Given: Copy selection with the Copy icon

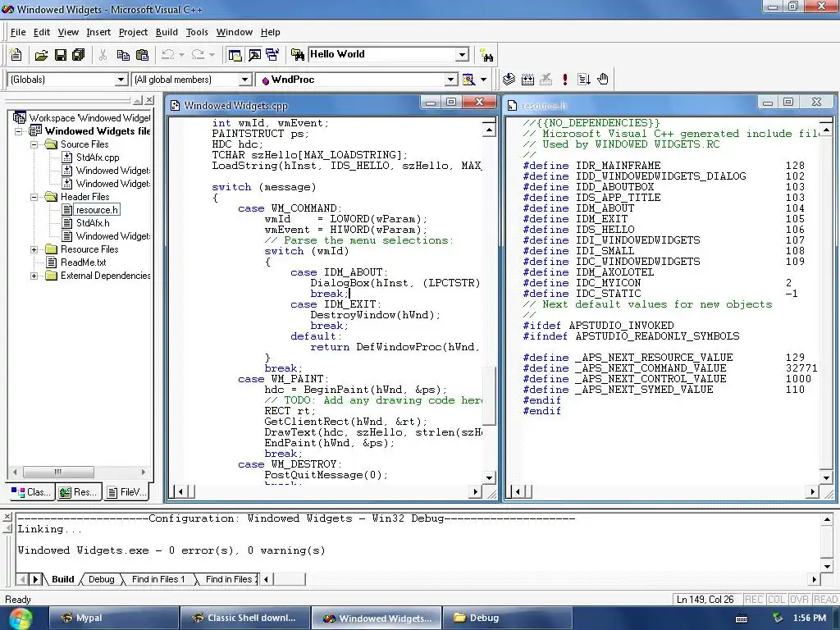Looking at the screenshot, I should (x=123, y=55).
